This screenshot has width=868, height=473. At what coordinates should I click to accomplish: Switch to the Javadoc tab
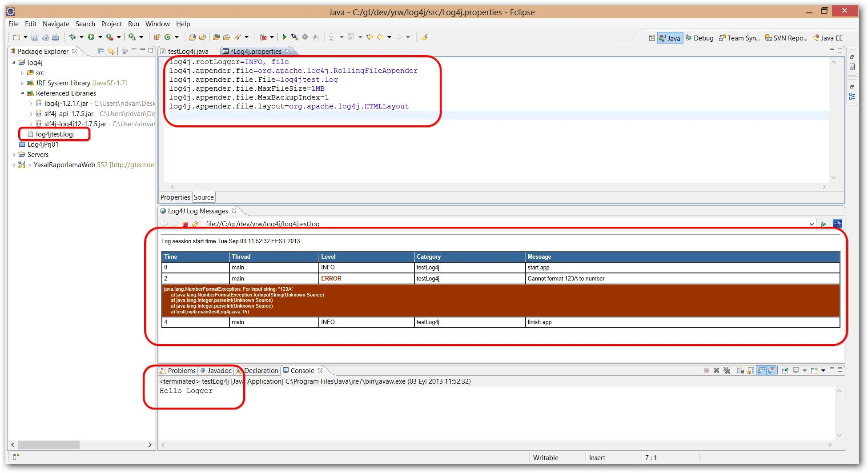(x=216, y=370)
